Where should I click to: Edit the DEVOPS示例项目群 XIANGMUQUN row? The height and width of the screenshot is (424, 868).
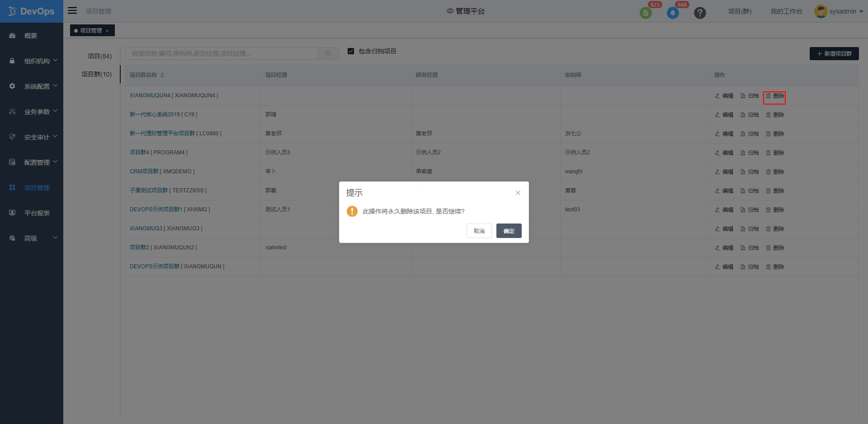click(x=724, y=267)
